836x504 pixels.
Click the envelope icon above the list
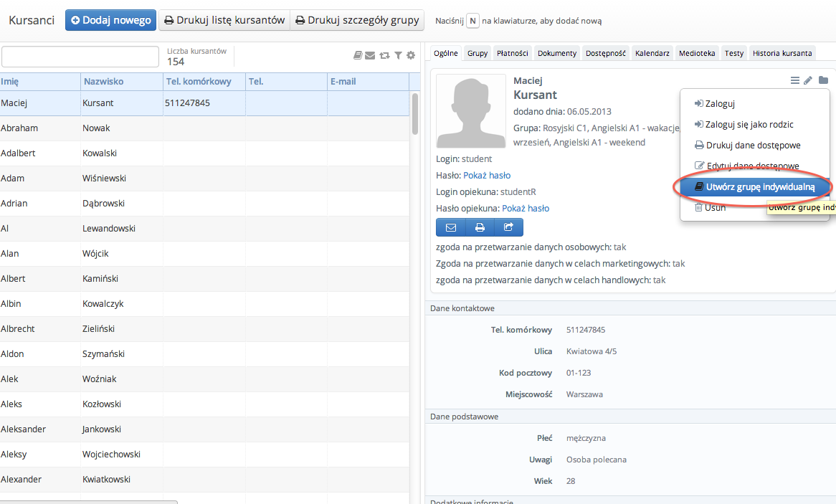click(370, 56)
